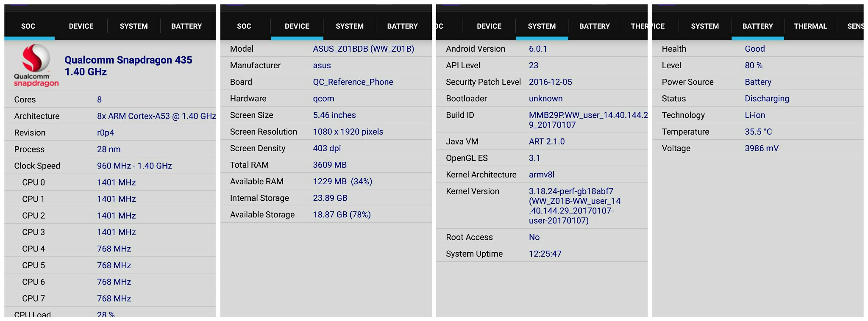Select Power Source value 'Battery'

tap(758, 82)
